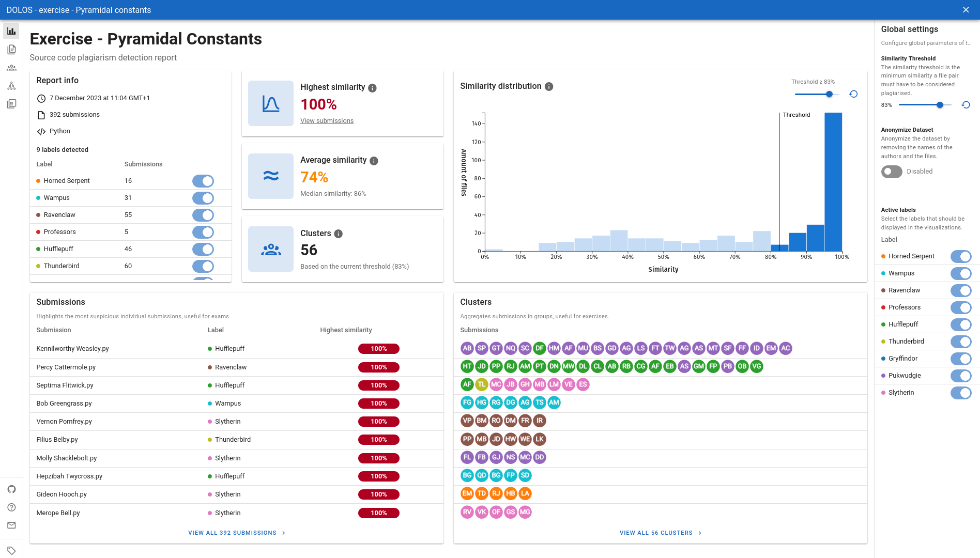
Task: Toggle the Anonymize Dataset switch
Action: click(x=892, y=172)
